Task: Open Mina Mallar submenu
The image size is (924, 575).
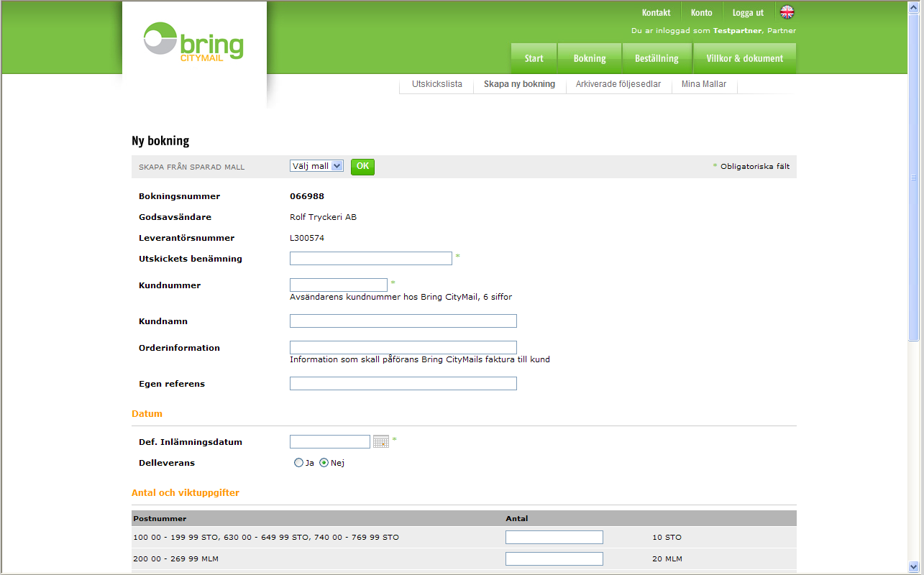Action: tap(704, 84)
